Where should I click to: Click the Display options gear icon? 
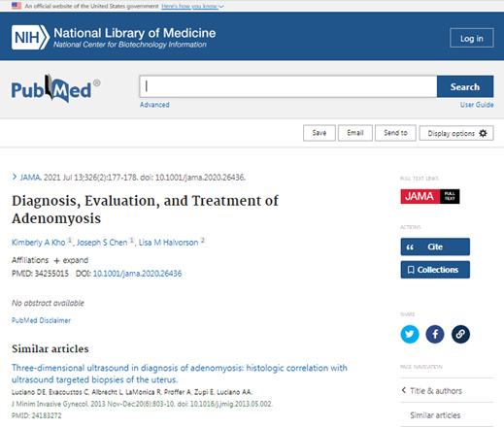click(x=483, y=133)
